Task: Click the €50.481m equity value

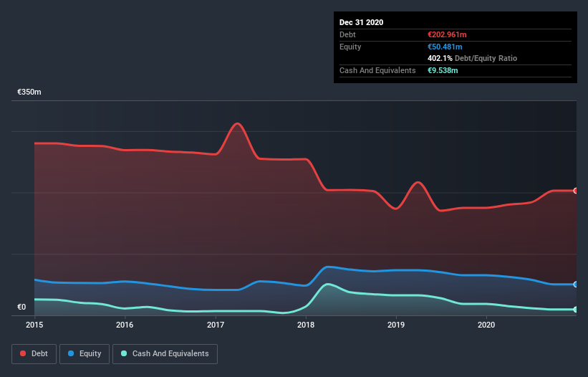Action: 445,47
